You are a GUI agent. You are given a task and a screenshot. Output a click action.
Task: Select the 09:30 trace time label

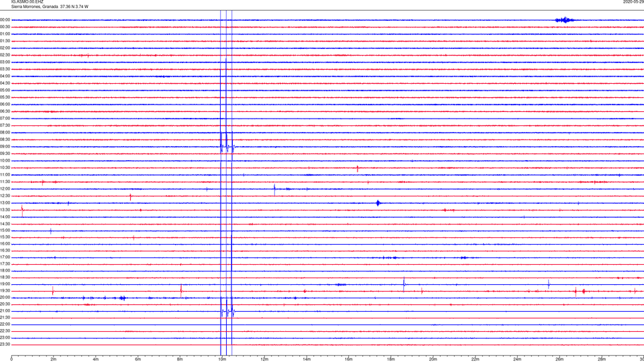coord(5,154)
